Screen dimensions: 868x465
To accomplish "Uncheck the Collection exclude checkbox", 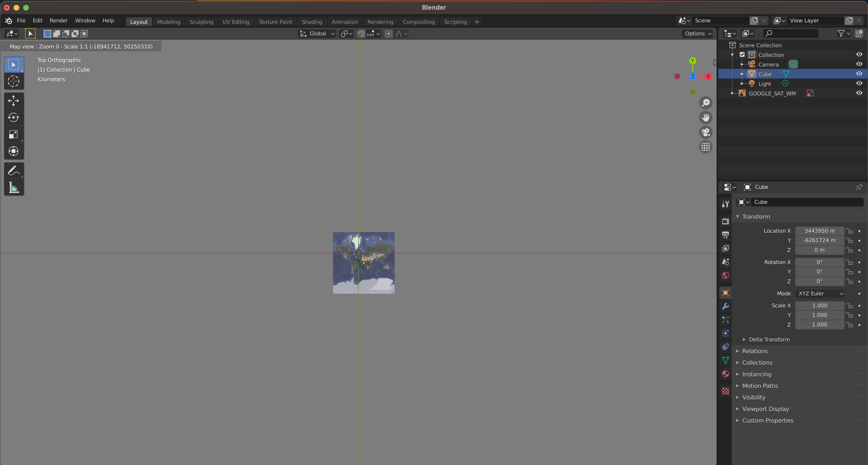I will 742,54.
